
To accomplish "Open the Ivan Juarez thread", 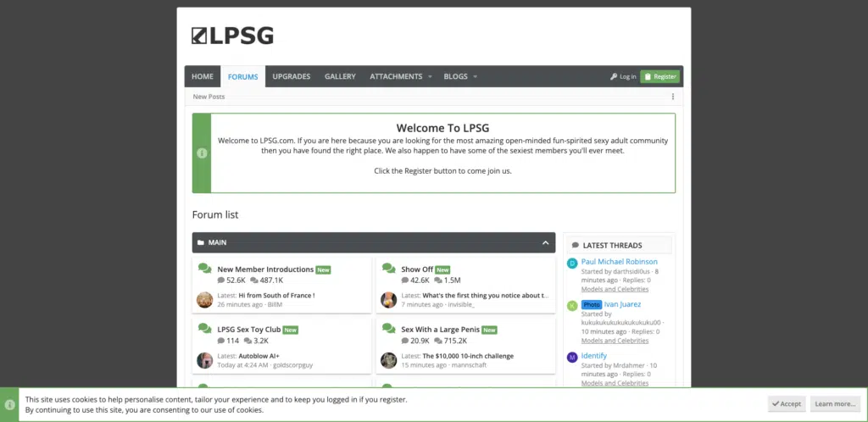I will pos(622,304).
